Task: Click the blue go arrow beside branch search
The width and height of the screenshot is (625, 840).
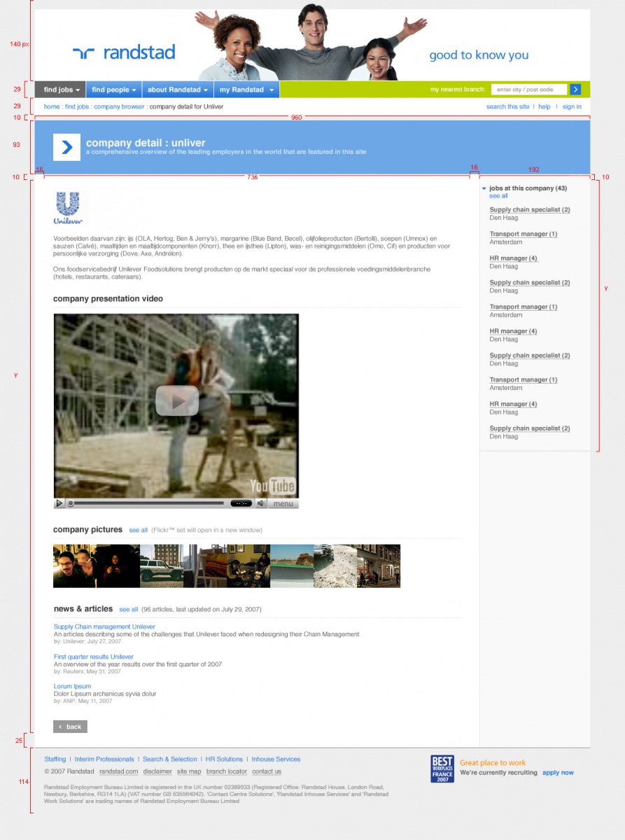Action: [x=575, y=90]
